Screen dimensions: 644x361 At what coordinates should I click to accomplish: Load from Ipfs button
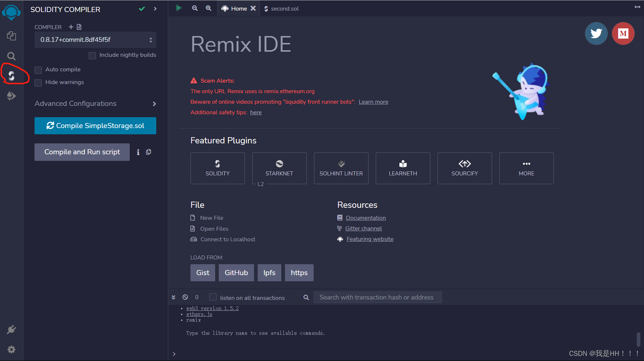[x=269, y=273]
